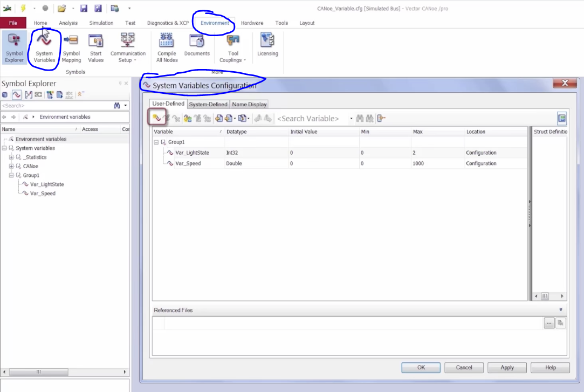The height and width of the screenshot is (392, 584).
Task: Open Documents from the ribbon
Action: [197, 45]
